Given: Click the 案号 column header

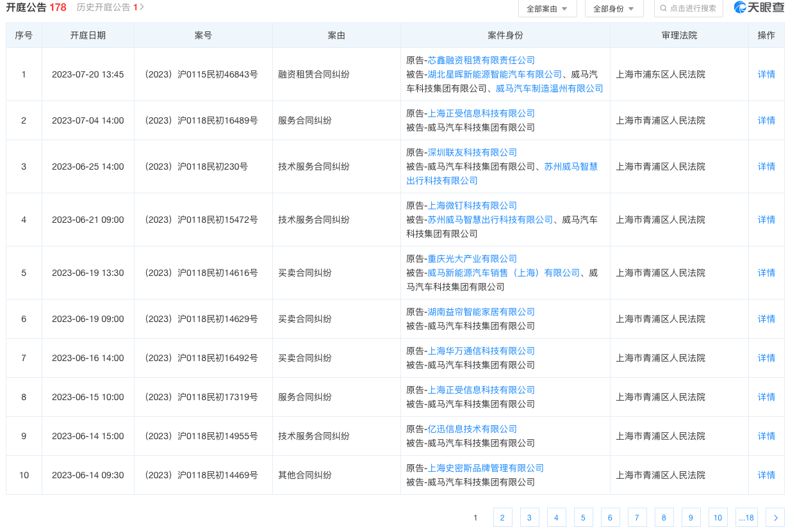Looking at the screenshot, I should 203,35.
